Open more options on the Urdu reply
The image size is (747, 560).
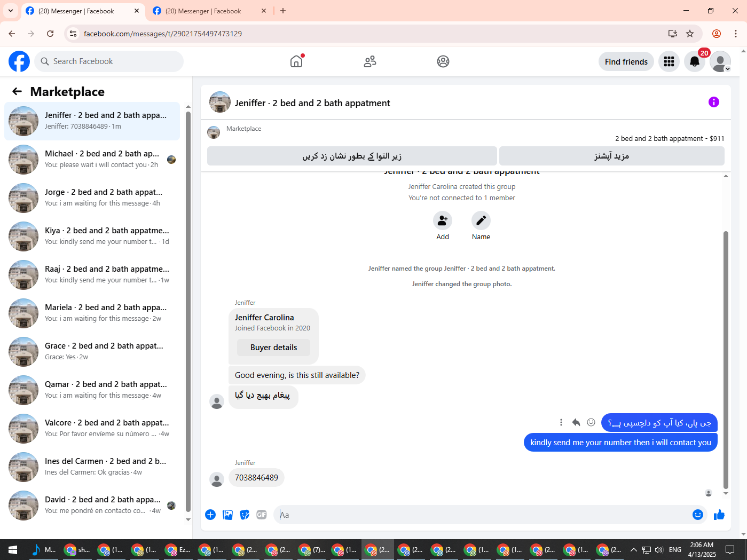(x=561, y=422)
